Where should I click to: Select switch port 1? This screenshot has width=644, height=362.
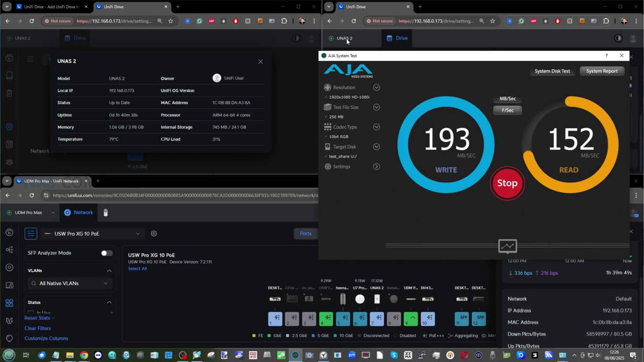pos(275,319)
